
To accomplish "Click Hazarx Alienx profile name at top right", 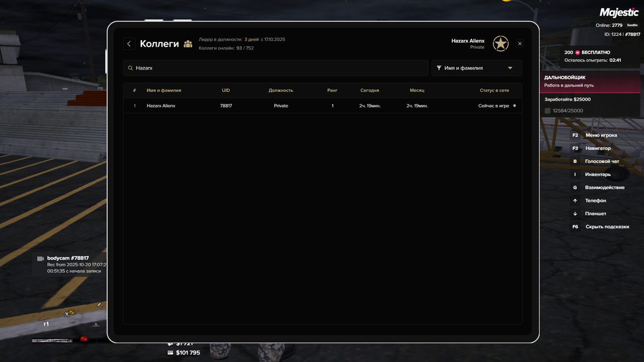I will pyautogui.click(x=468, y=41).
